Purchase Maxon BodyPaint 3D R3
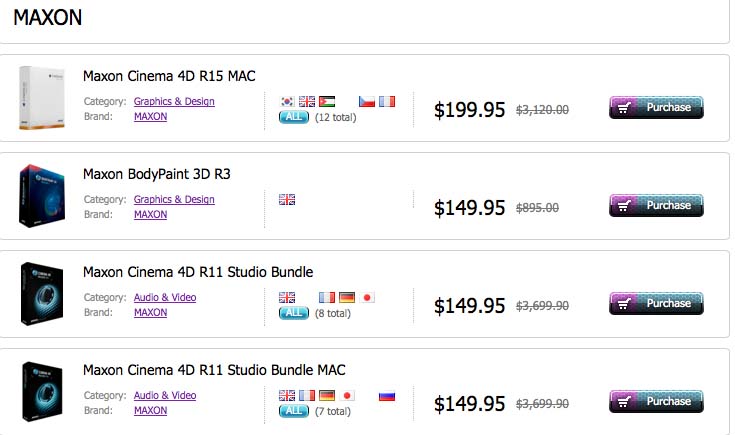 pos(656,205)
